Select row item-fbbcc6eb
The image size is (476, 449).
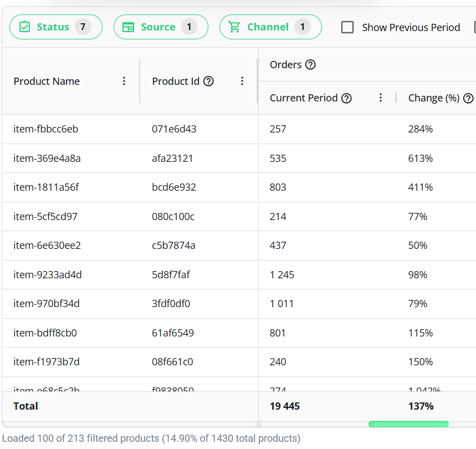pyautogui.click(x=46, y=129)
